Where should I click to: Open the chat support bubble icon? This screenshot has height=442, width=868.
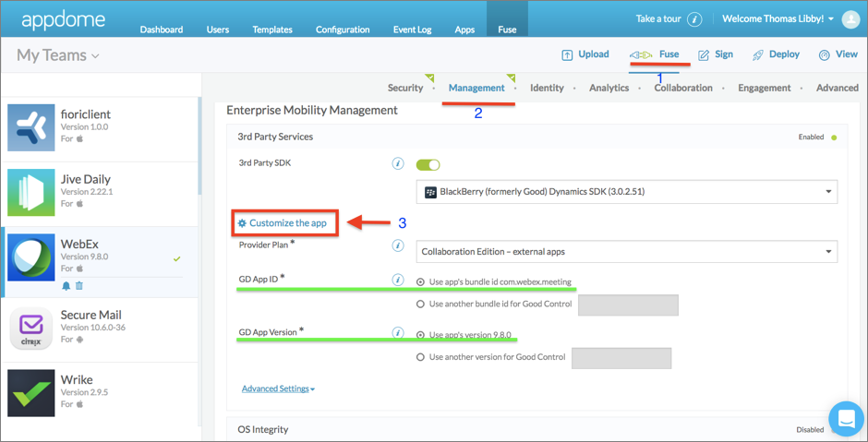click(x=847, y=419)
